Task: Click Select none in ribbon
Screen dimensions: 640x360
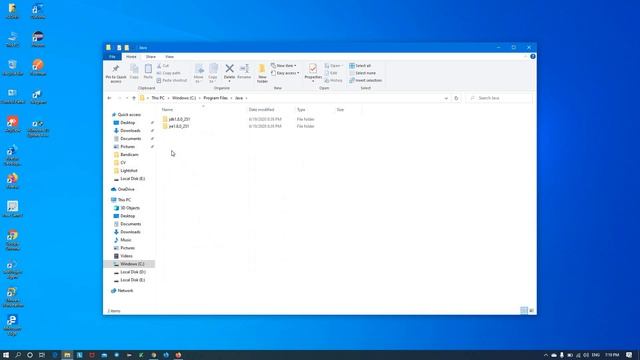Action: point(362,73)
